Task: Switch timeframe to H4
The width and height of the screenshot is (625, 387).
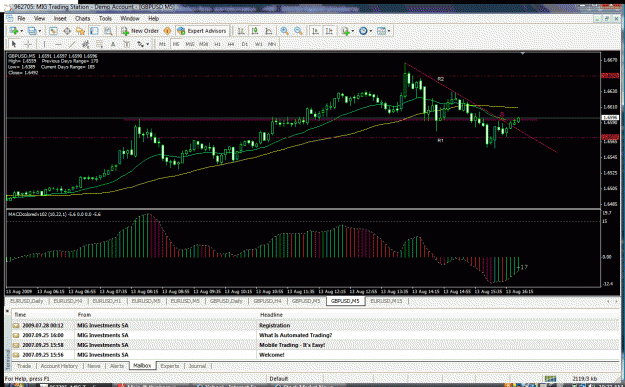Action: [231, 44]
